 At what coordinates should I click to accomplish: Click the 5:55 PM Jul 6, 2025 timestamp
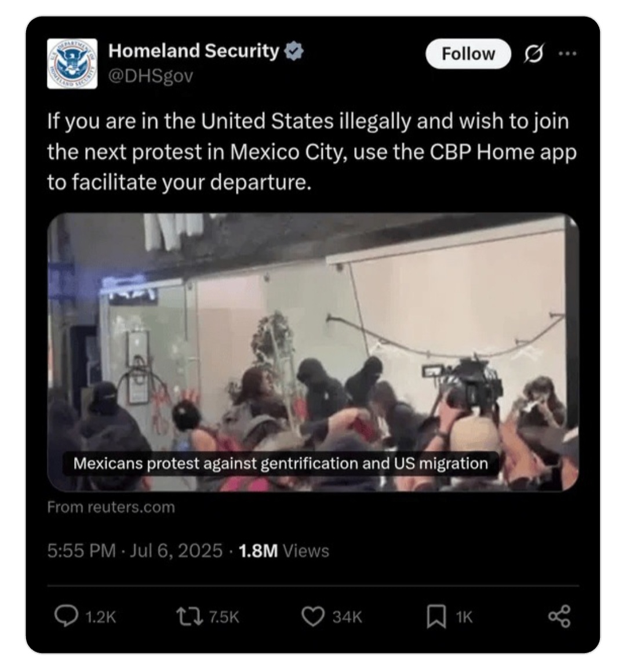click(x=135, y=551)
